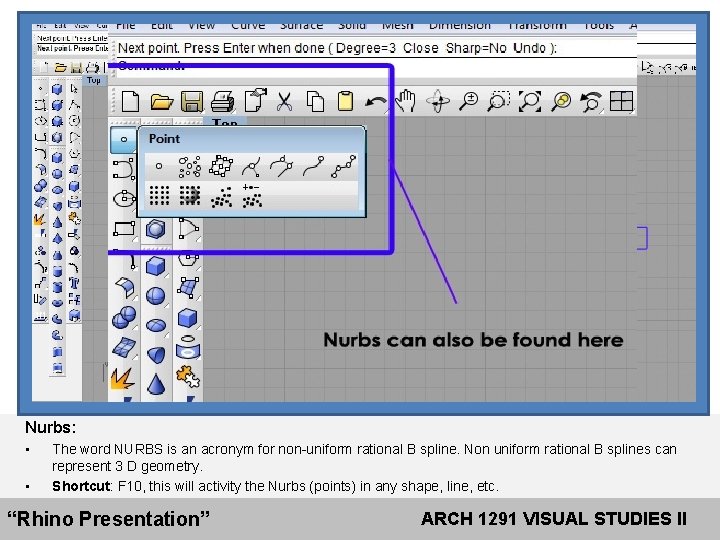Choose Multiple Points in the Point flyout
This screenshot has width=720, height=540.
pyautogui.click(x=189, y=166)
